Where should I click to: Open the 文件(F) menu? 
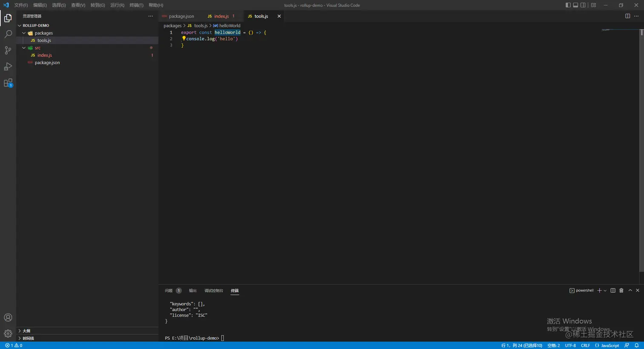21,5
